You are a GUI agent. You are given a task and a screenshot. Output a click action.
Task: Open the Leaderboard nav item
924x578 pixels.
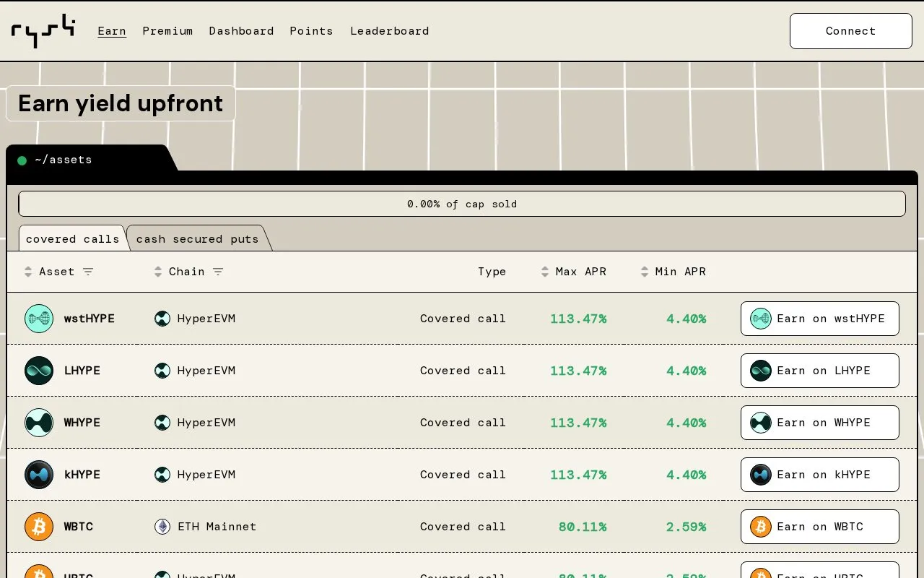(390, 31)
